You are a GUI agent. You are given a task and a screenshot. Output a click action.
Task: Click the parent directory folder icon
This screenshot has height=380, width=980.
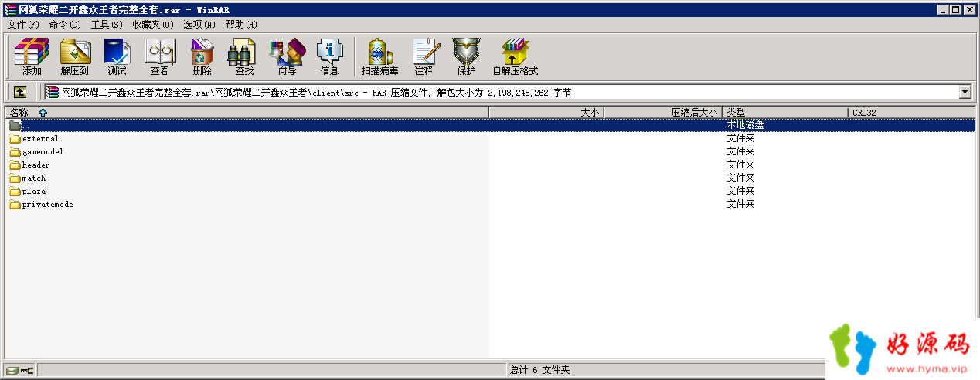15,125
